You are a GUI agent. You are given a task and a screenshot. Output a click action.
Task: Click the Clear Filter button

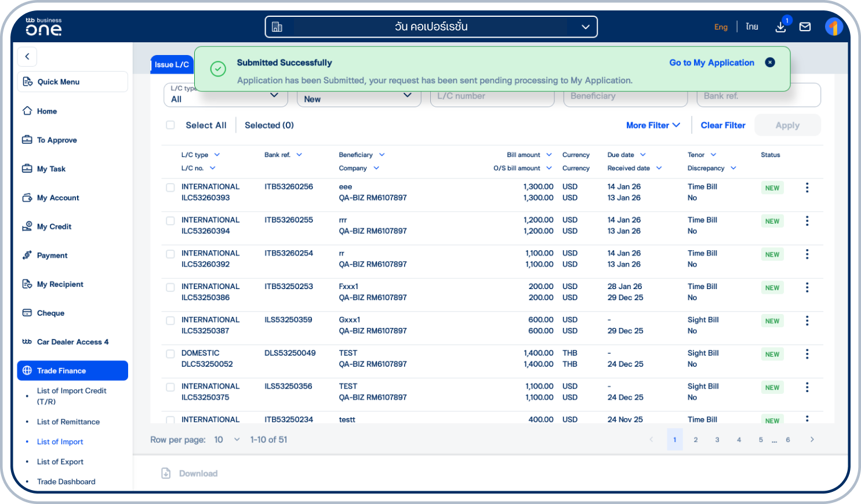point(722,125)
